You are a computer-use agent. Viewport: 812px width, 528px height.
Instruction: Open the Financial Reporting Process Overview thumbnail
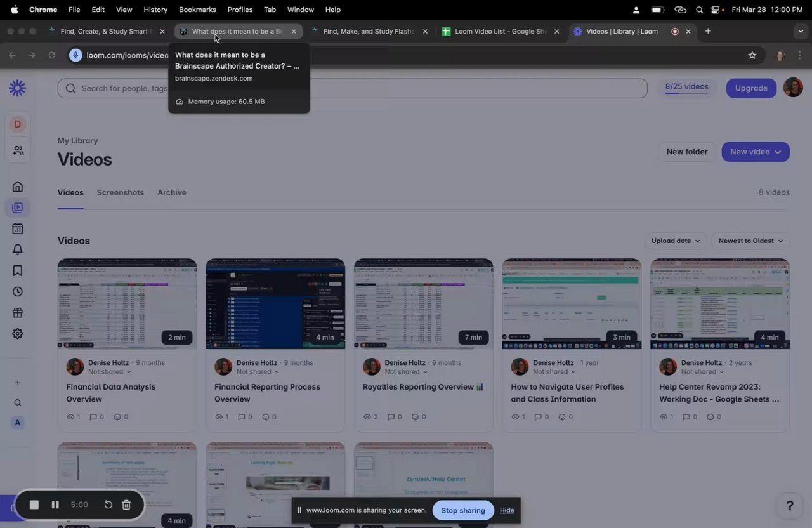275,304
